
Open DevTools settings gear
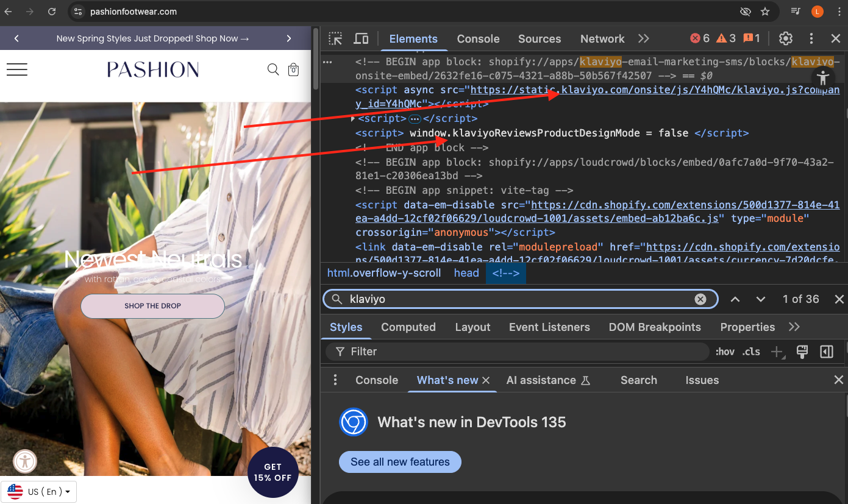pyautogui.click(x=786, y=38)
